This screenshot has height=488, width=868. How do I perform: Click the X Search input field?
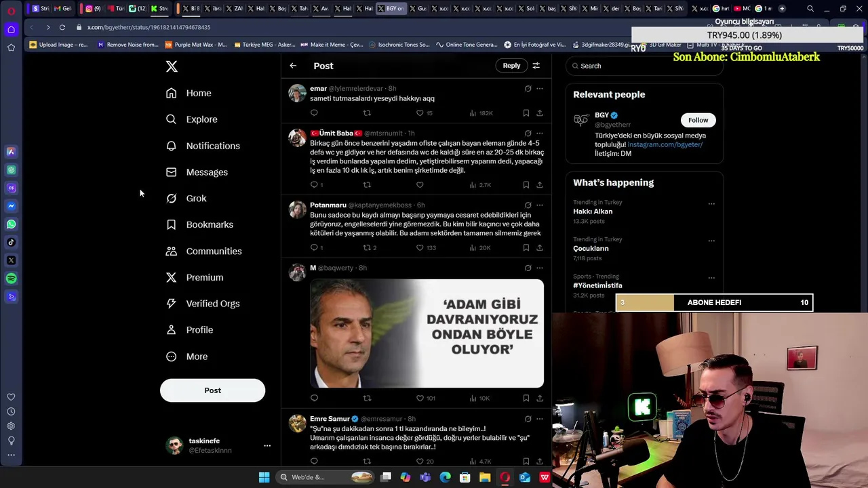coord(644,66)
